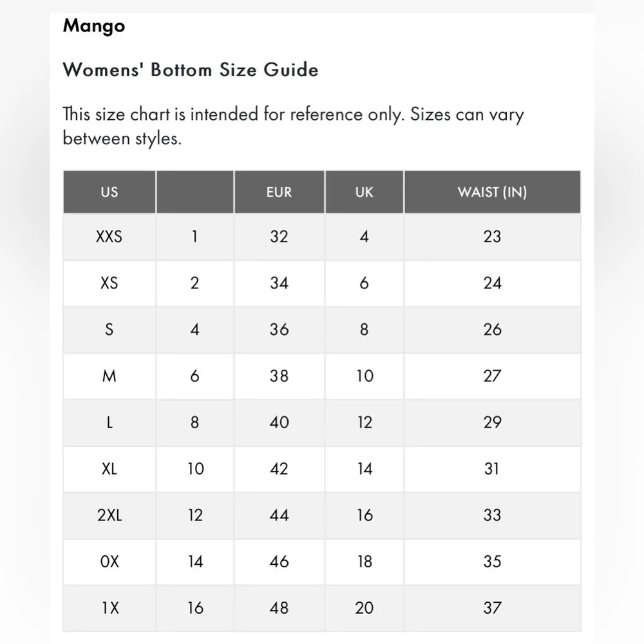Click the waist value 23 cell
This screenshot has height=644, width=644.
click(x=492, y=236)
